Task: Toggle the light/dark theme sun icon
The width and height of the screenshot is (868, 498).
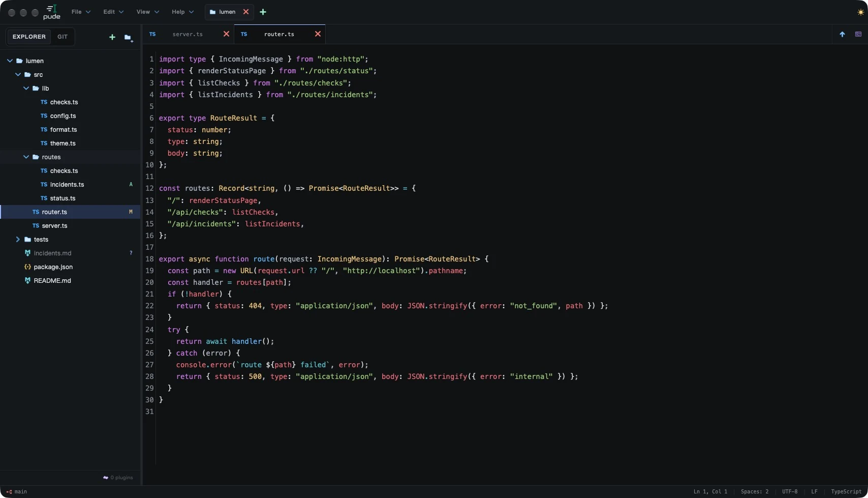Action: pyautogui.click(x=860, y=12)
